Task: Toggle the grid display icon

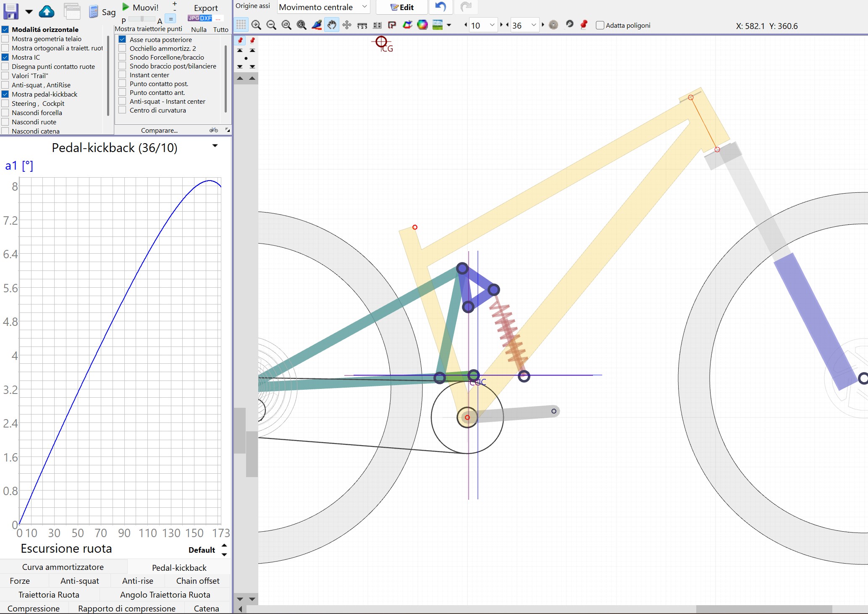Action: pos(241,25)
